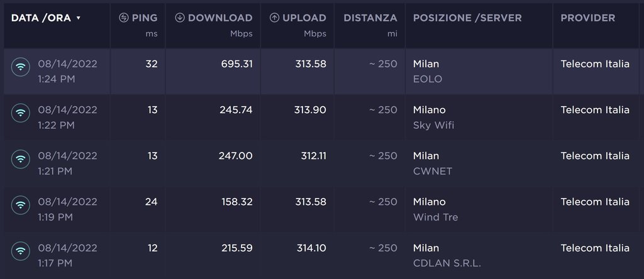The width and height of the screenshot is (644, 279).
Task: Sort by PROVIDER column header
Action: 588,18
